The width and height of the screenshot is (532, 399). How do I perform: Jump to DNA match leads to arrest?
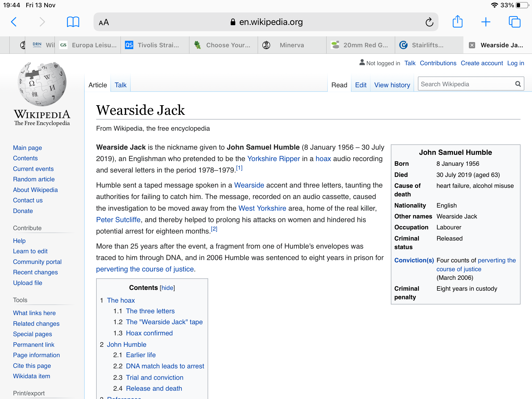pyautogui.click(x=165, y=366)
